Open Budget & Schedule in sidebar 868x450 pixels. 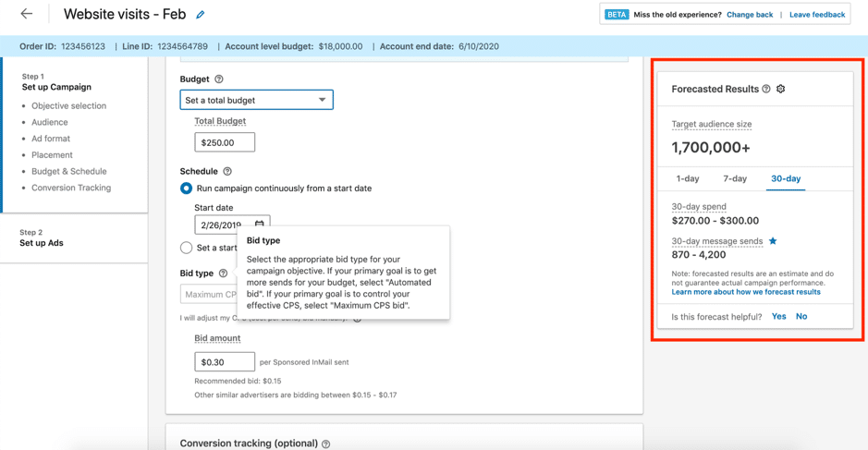(69, 171)
